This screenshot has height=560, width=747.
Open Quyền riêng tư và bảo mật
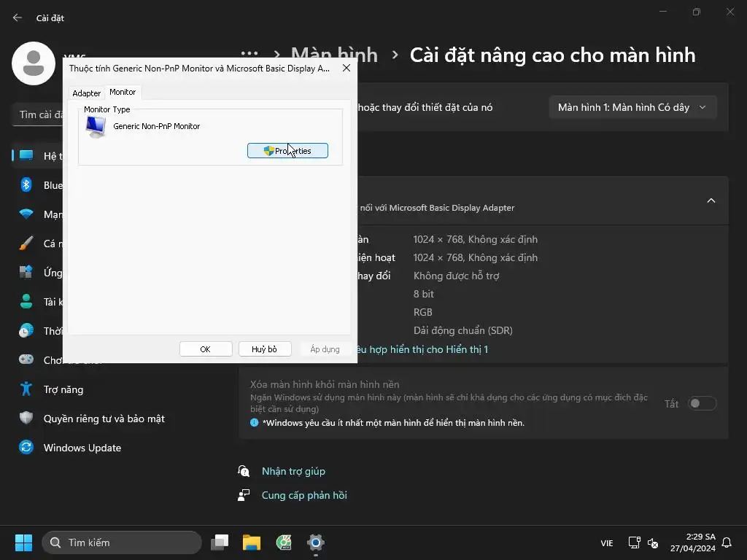click(104, 419)
